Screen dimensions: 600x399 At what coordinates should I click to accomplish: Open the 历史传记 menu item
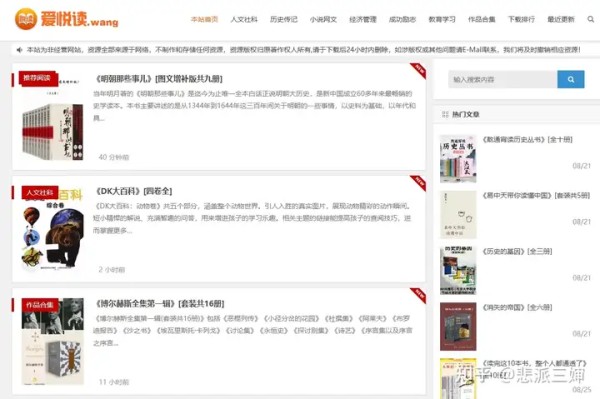284,19
